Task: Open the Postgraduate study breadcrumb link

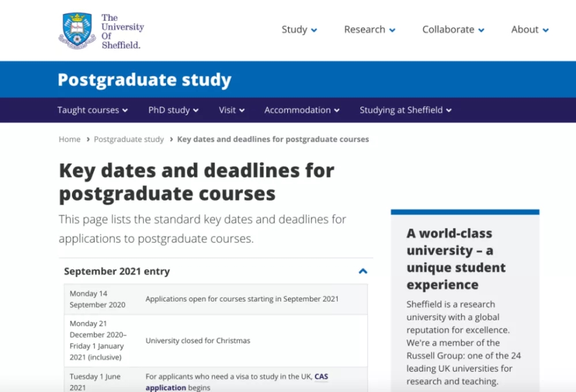Action: point(129,139)
